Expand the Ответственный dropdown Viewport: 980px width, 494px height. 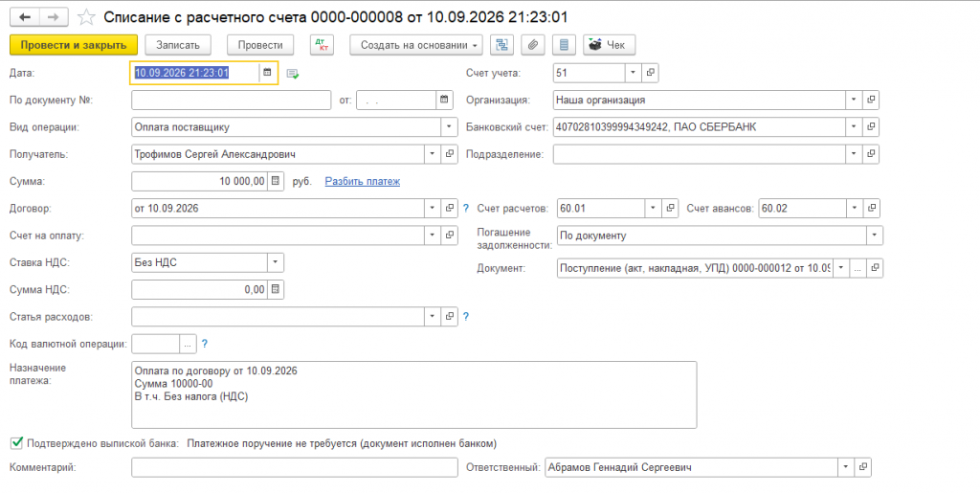[846, 467]
